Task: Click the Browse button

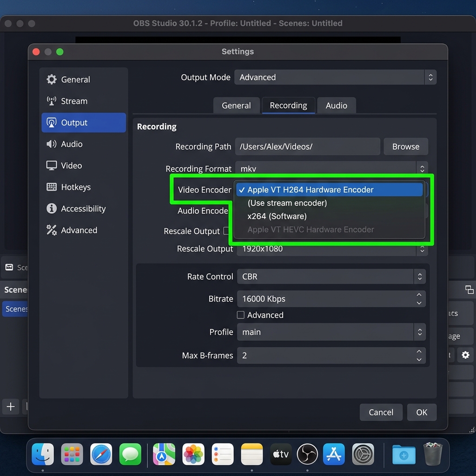Action: (406, 146)
